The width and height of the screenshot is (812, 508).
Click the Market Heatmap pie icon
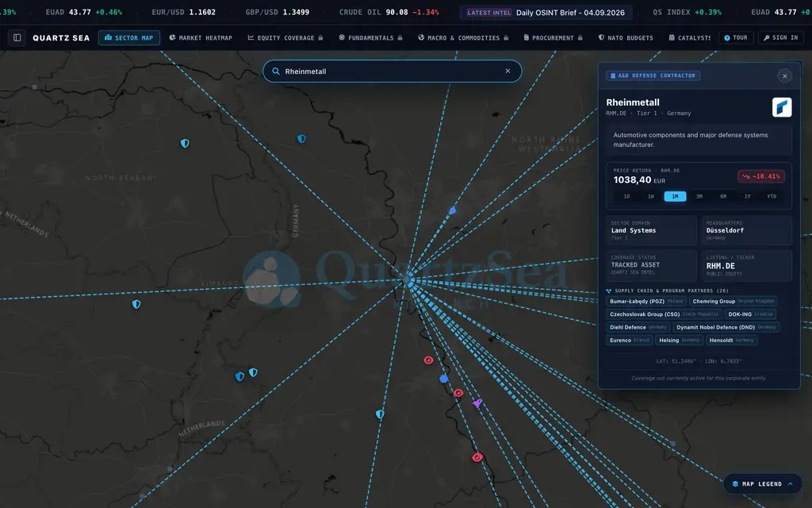[172, 38]
